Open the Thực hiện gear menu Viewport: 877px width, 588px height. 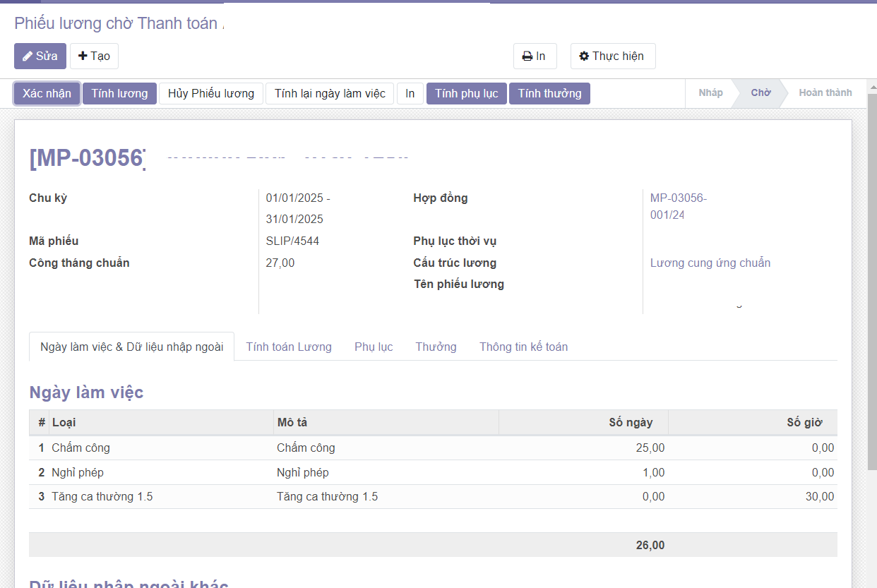coord(612,56)
